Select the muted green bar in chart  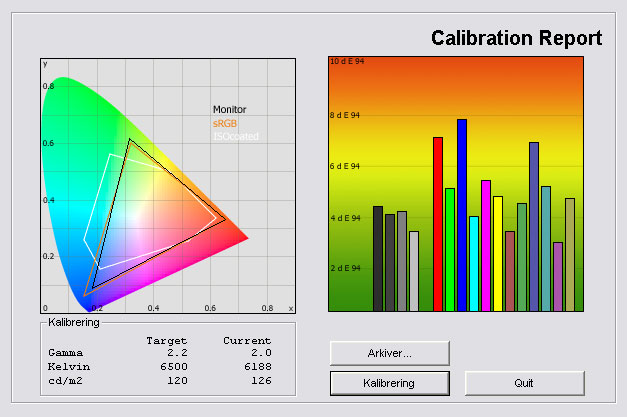click(x=522, y=257)
